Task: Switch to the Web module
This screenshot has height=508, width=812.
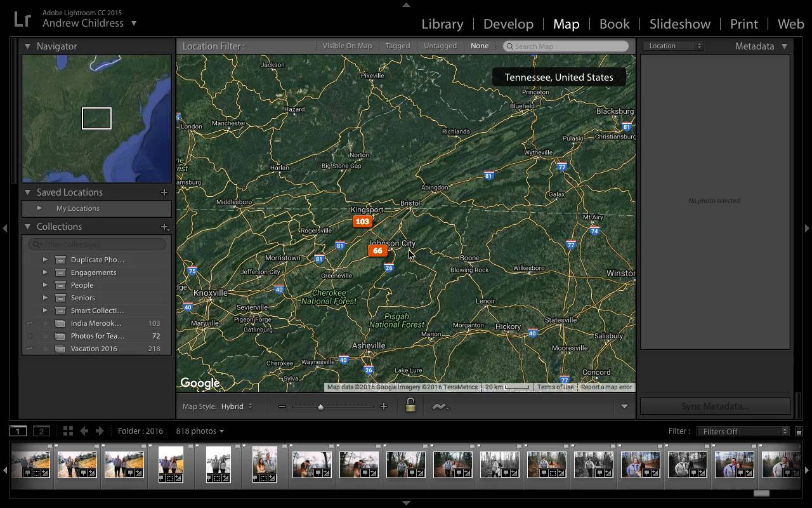Action: (791, 24)
